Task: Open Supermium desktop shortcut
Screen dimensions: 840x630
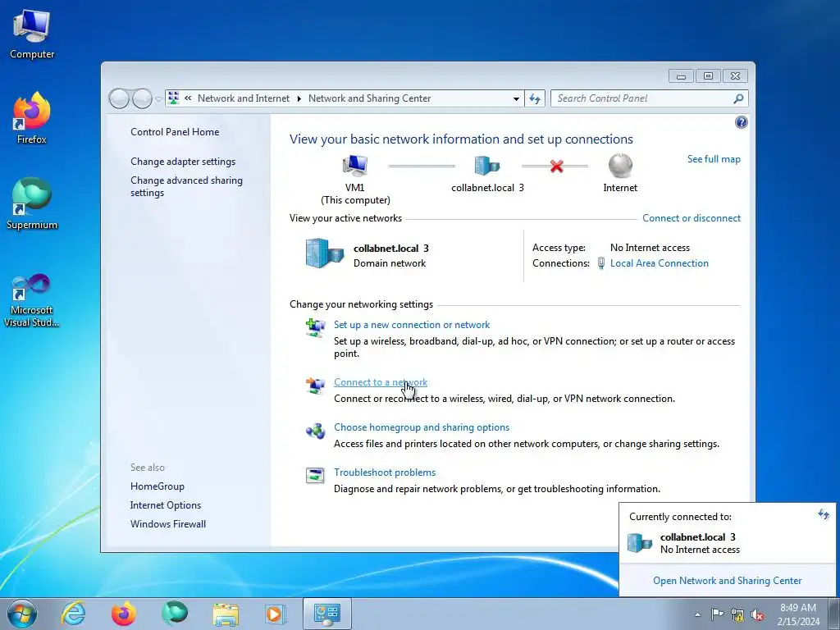Action: pyautogui.click(x=32, y=203)
